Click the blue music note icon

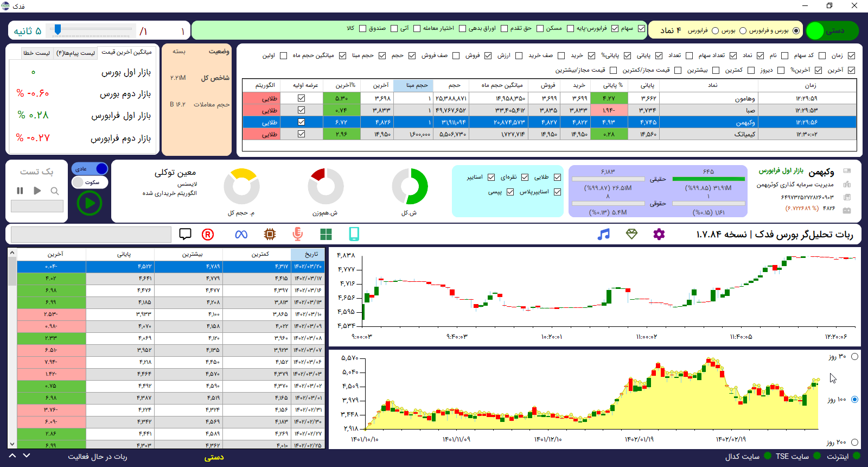[603, 234]
